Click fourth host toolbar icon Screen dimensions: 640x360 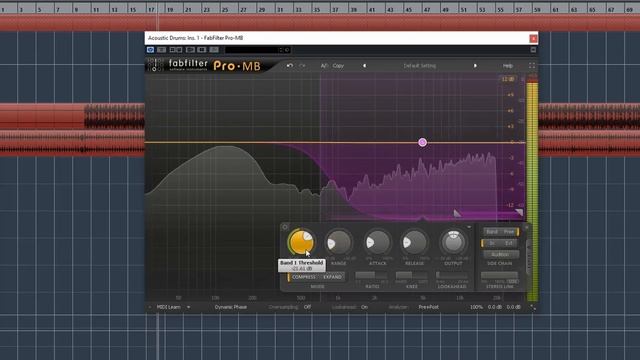(190, 50)
